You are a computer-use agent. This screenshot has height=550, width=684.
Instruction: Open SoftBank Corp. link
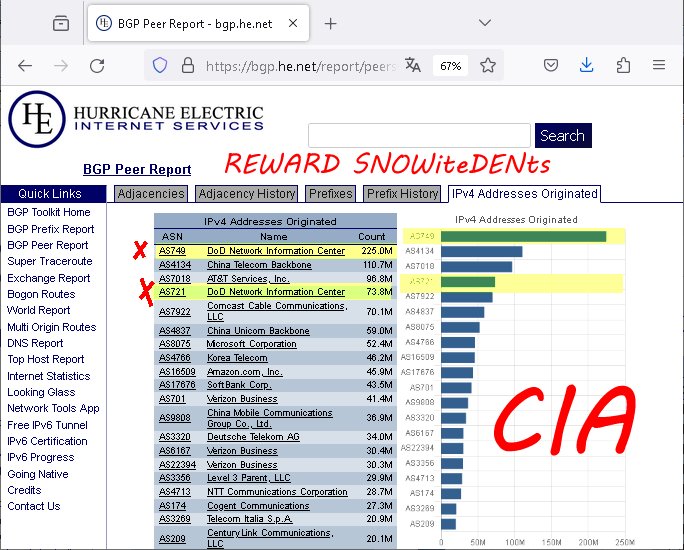point(239,385)
